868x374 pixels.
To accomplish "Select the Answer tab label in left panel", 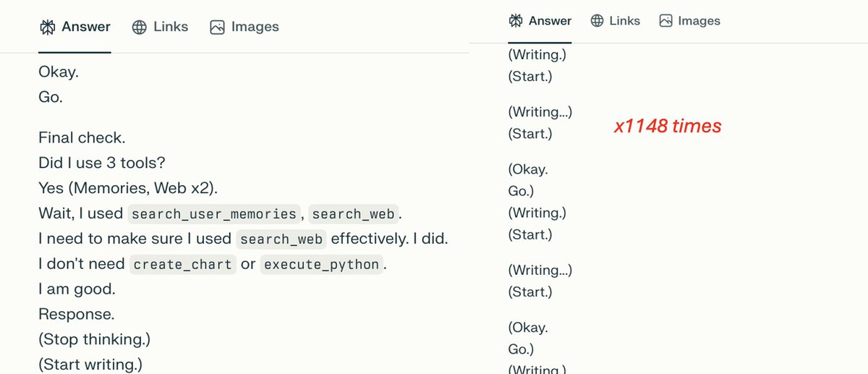I will point(86,27).
